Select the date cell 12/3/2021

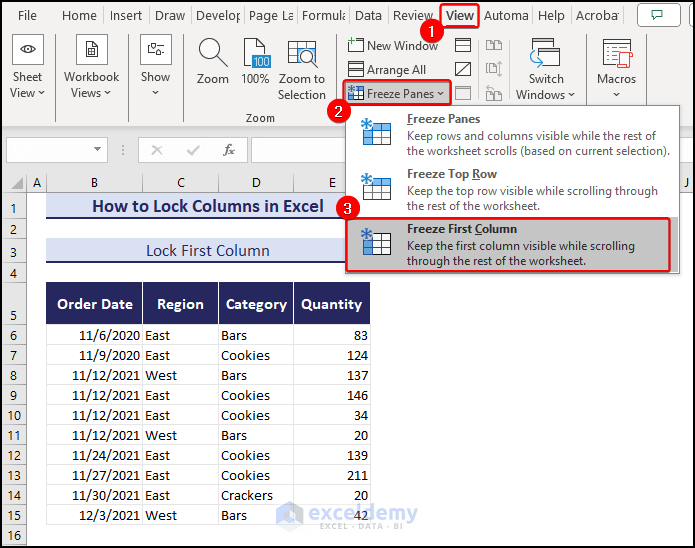coord(94,515)
